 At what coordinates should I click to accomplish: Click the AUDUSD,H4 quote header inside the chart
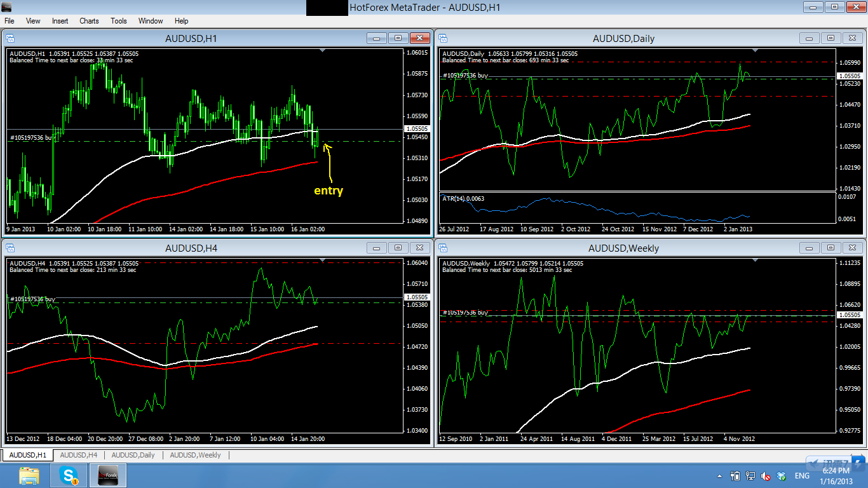pos(74,263)
